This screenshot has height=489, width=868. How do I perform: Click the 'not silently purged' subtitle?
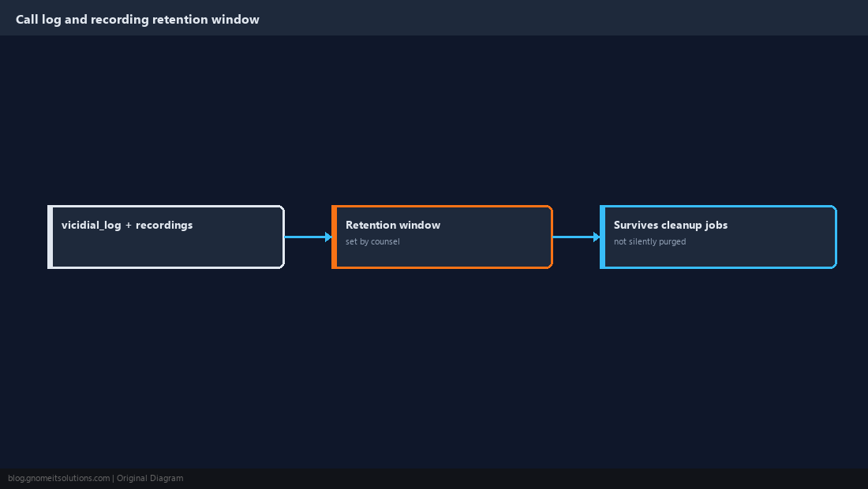(x=650, y=241)
